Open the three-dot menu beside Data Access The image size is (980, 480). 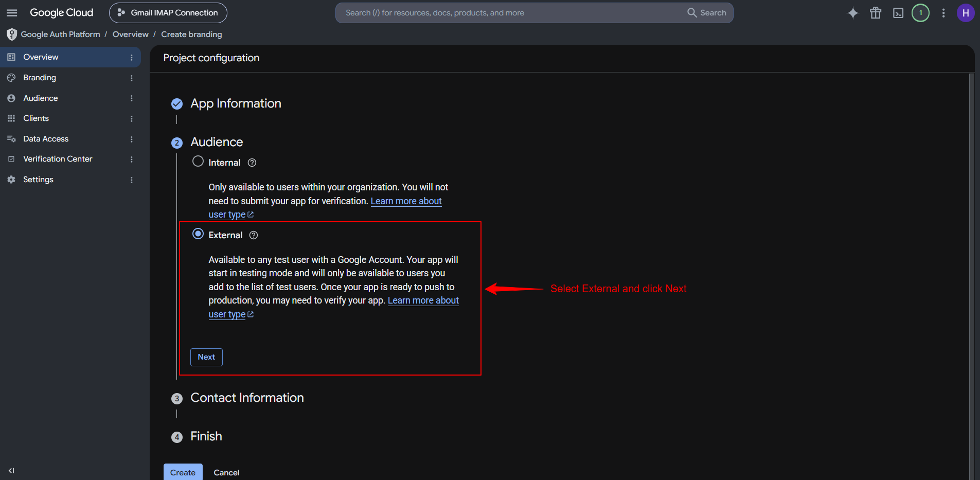click(132, 139)
